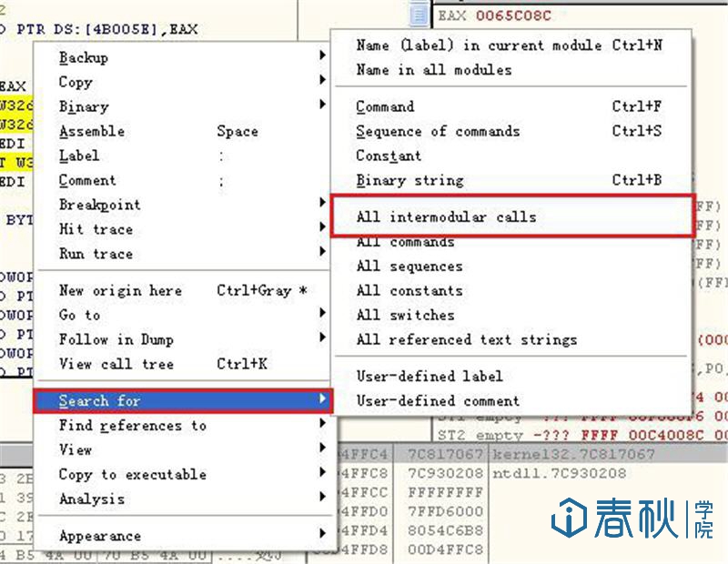This screenshot has height=564, width=728.
Task: Open the "Find references to" submenu
Action: point(132,426)
